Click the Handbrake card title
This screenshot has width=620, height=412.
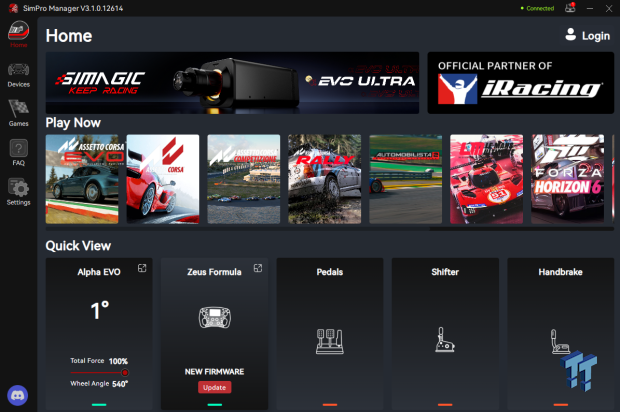[560, 272]
